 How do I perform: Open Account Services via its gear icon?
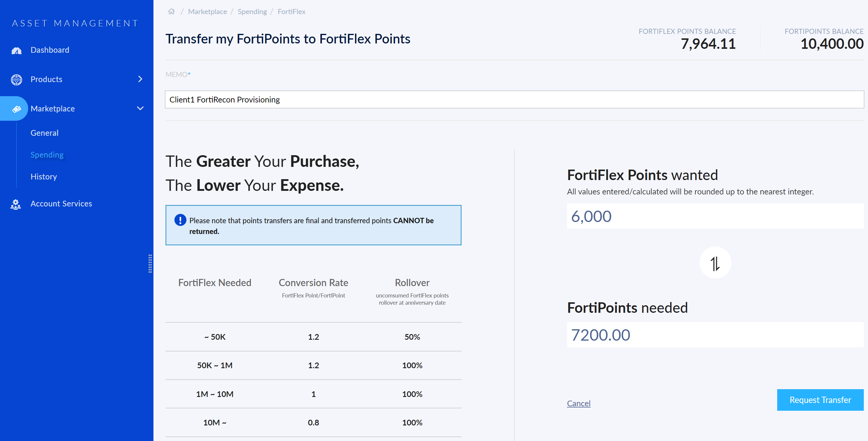pos(16,204)
